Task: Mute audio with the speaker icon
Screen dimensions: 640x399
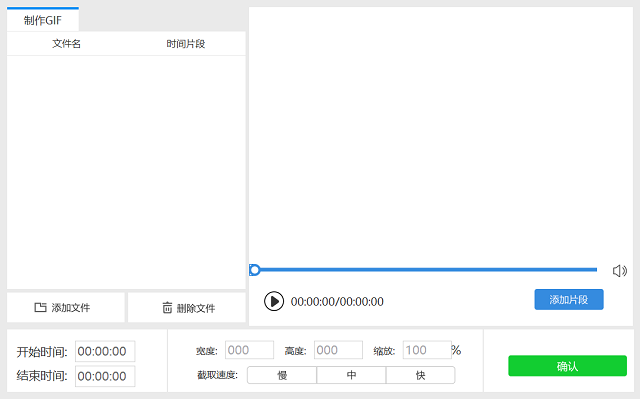Action: 620,270
